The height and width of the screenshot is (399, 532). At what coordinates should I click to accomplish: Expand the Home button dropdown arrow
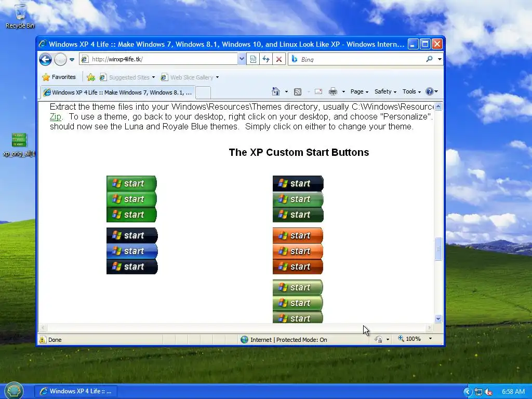point(286,91)
